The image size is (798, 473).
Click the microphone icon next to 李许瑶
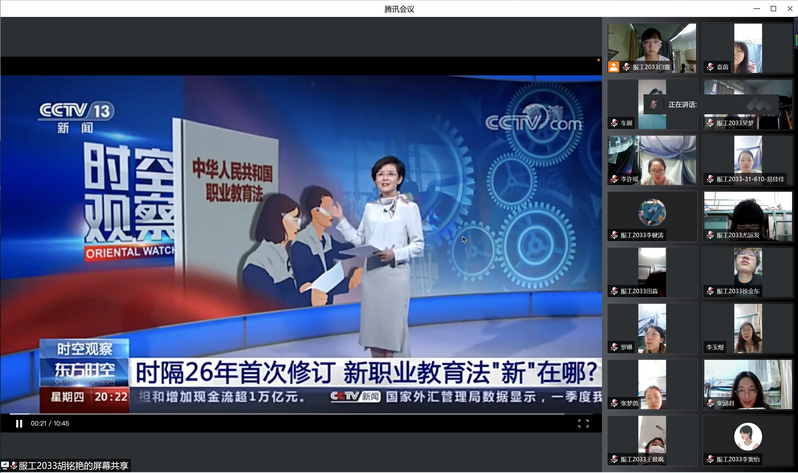click(x=614, y=179)
